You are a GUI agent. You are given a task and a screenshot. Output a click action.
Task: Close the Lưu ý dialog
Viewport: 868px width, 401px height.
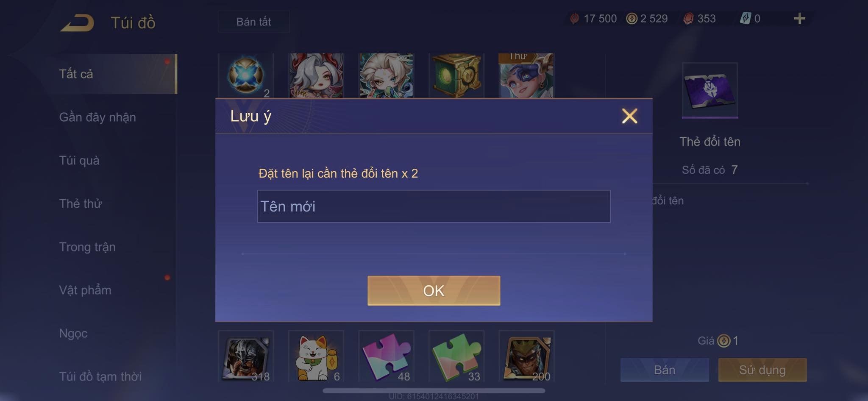tap(629, 116)
